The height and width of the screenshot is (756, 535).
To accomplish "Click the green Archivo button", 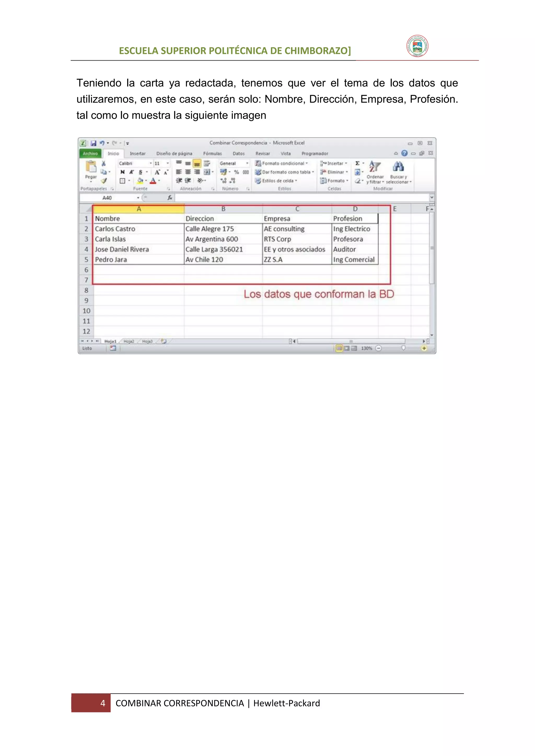I will [x=90, y=153].
